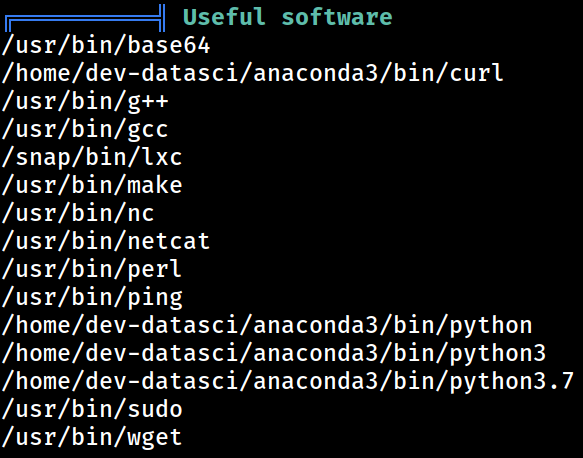Image resolution: width=583 pixels, height=458 pixels.
Task: Click the word software in heading
Action: 337,17
